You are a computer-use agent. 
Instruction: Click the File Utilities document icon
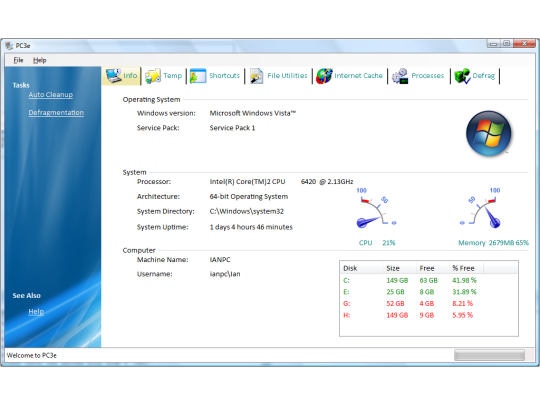point(257,76)
